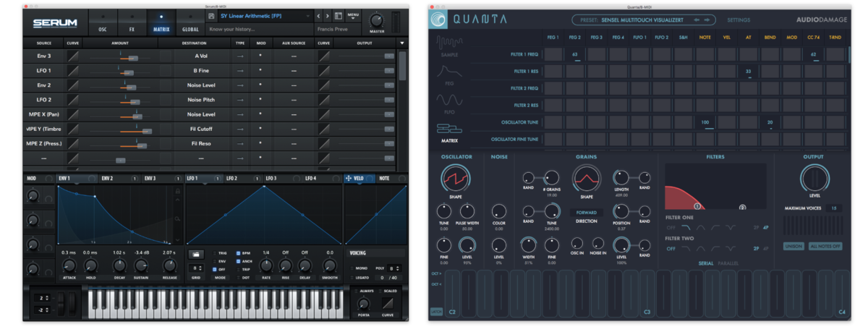
Task: Switch to Serum OSC tab
Action: tap(103, 24)
